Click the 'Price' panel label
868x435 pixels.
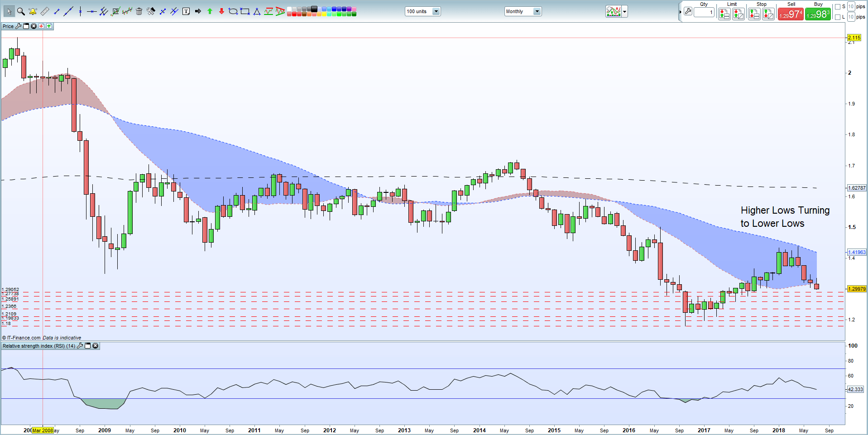tap(8, 26)
